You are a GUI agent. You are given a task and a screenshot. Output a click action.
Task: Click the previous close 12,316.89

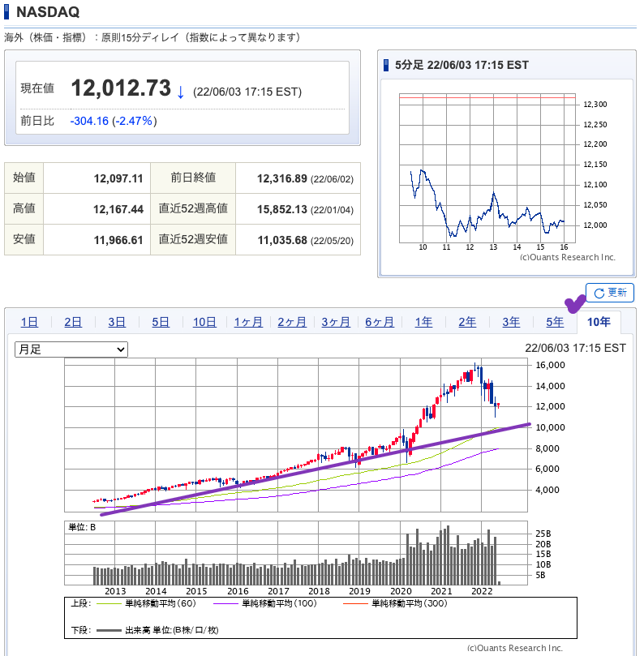[x=282, y=178]
